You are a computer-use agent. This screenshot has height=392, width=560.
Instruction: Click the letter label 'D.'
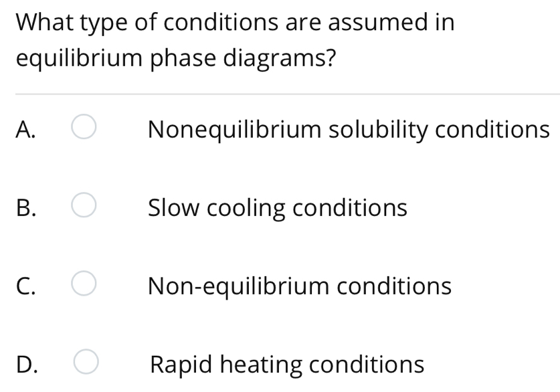pos(27,365)
